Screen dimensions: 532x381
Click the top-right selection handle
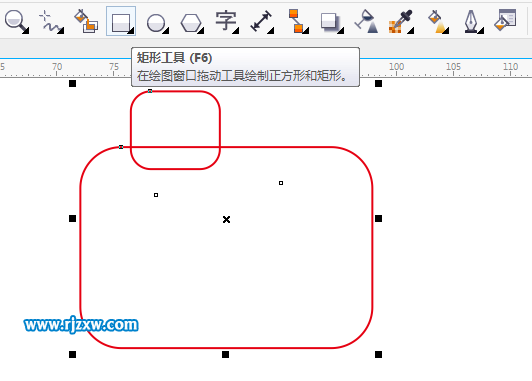tap(379, 83)
